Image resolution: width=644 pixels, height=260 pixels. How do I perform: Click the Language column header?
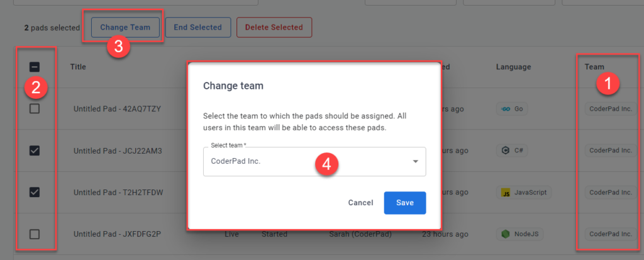click(x=513, y=67)
